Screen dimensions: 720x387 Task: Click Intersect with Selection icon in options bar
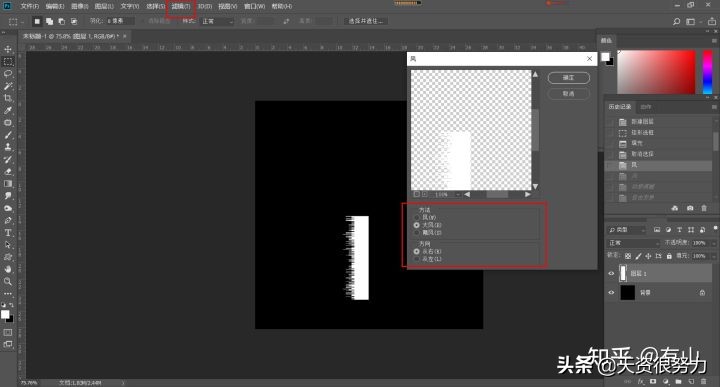coord(73,21)
